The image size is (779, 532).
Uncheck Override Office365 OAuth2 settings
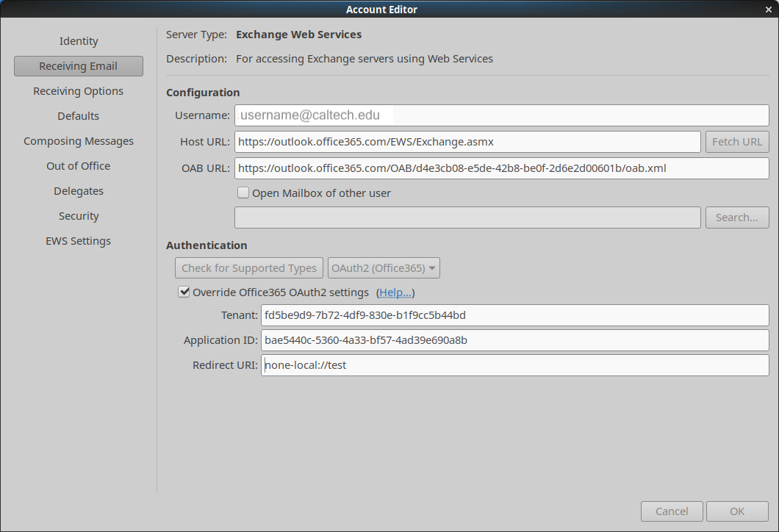(x=184, y=292)
